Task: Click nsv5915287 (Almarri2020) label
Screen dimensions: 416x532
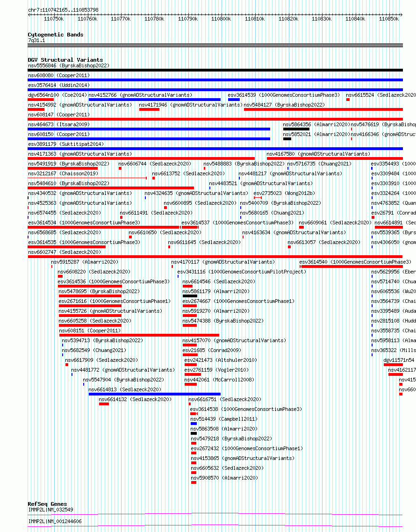Action: [85, 262]
